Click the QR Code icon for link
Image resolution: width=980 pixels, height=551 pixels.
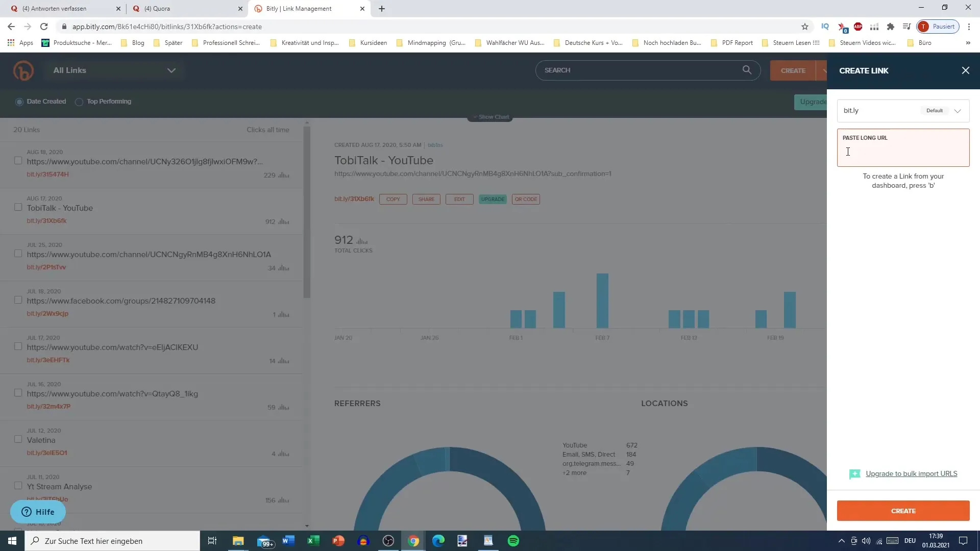tap(526, 198)
